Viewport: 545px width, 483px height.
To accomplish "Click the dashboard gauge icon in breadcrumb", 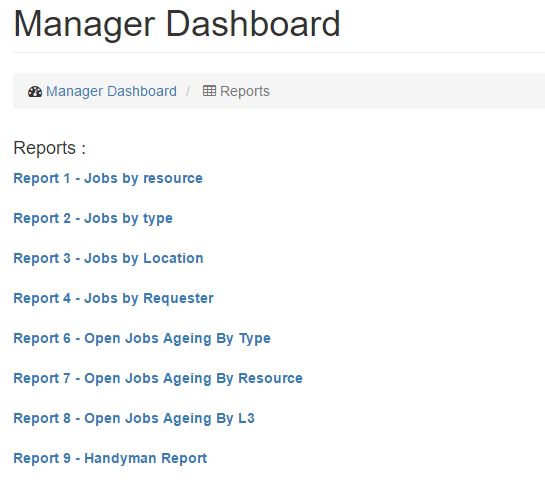I will tap(35, 91).
